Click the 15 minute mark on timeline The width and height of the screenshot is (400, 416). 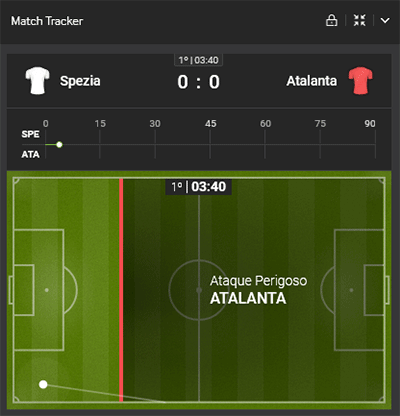click(100, 124)
